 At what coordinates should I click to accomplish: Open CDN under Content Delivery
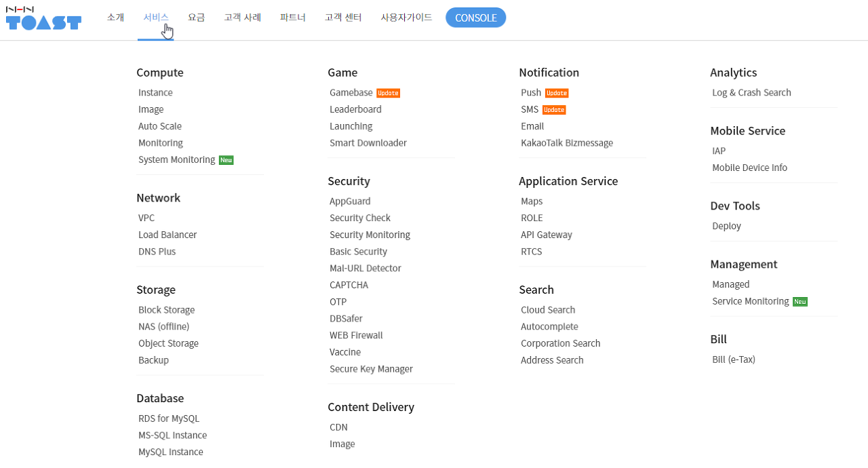[338, 427]
